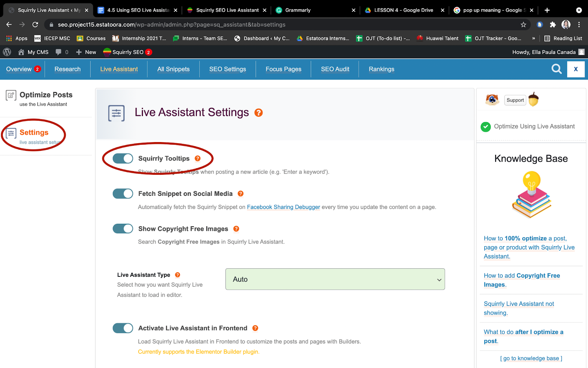
Task: Open the Focus Pages tab
Action: click(x=283, y=69)
